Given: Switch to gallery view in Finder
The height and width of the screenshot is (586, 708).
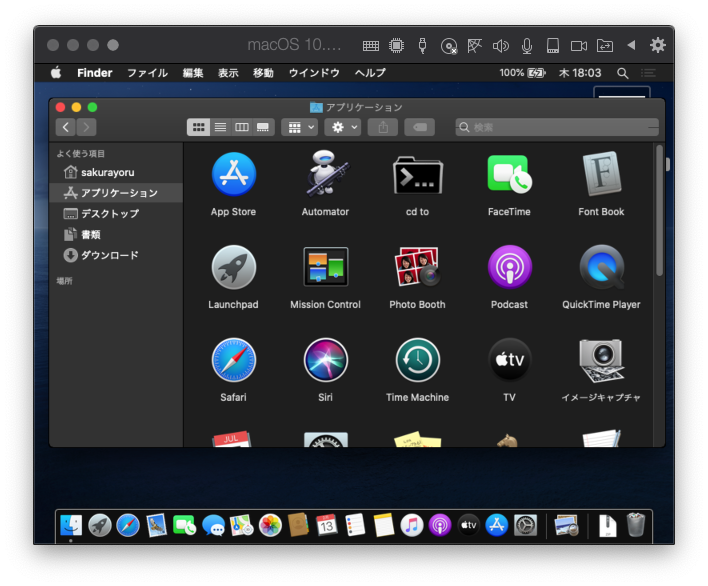Looking at the screenshot, I should tap(263, 127).
